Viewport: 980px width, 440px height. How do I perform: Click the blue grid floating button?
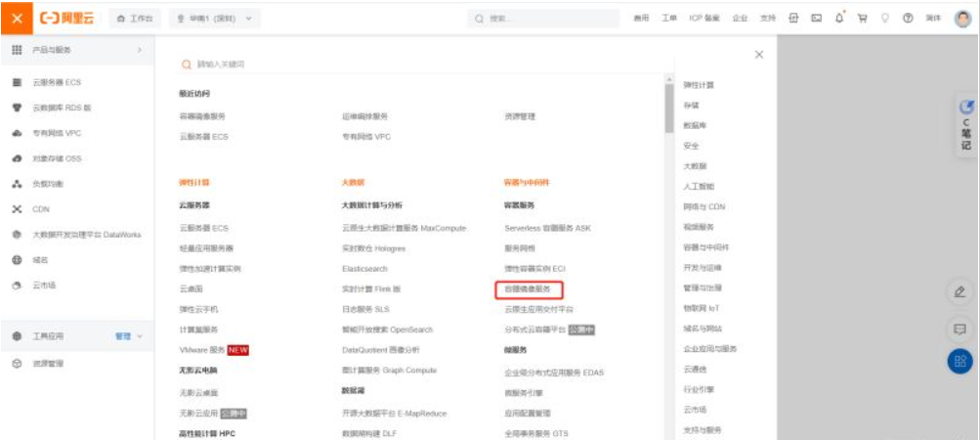pyautogui.click(x=960, y=361)
